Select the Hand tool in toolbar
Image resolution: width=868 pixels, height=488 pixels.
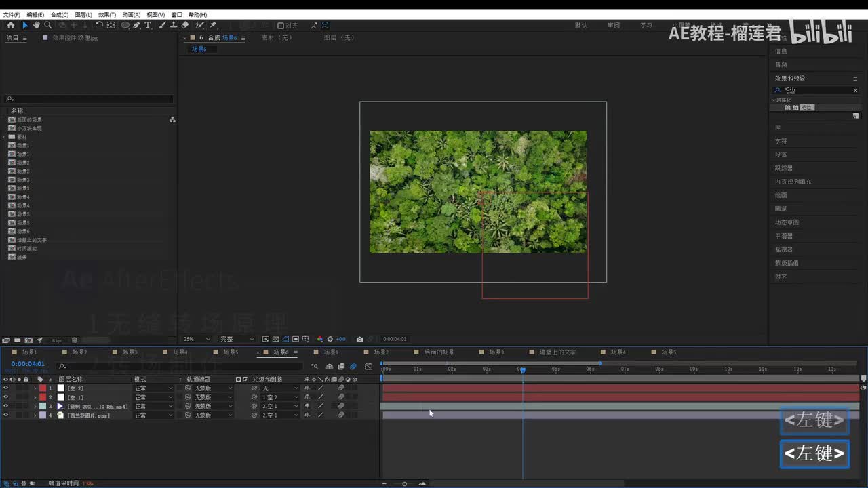tap(37, 25)
